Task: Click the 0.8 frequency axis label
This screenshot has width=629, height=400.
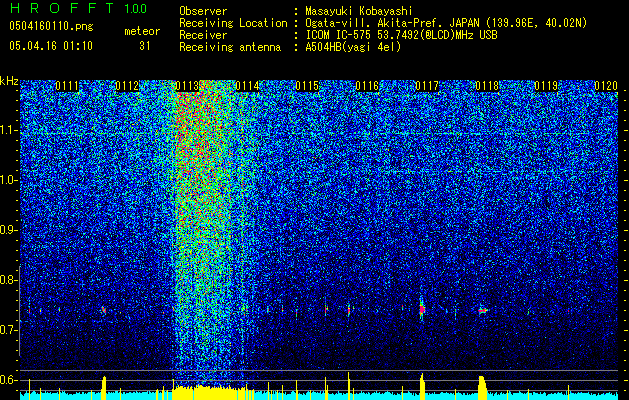Action: (x=8, y=280)
